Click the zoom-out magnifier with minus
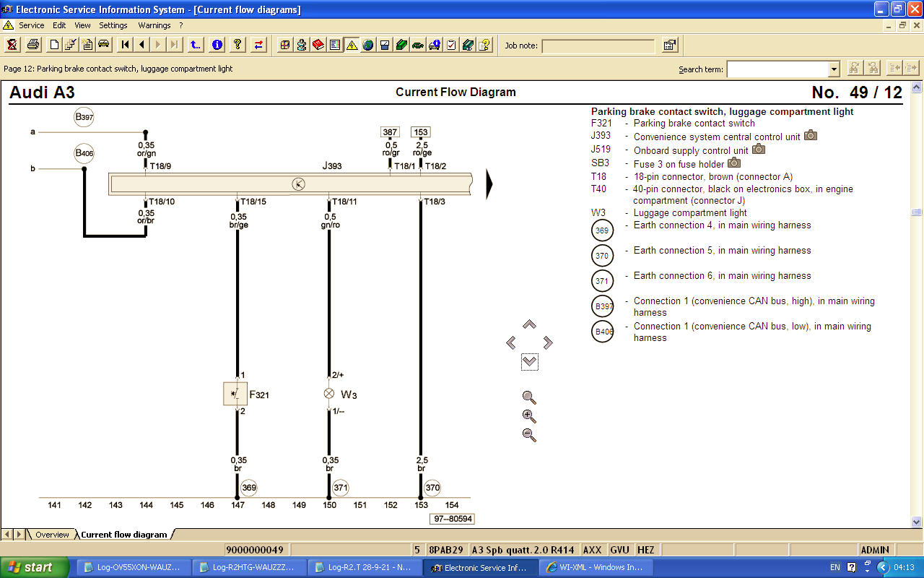Screen dimensions: 924x578 click(x=529, y=435)
